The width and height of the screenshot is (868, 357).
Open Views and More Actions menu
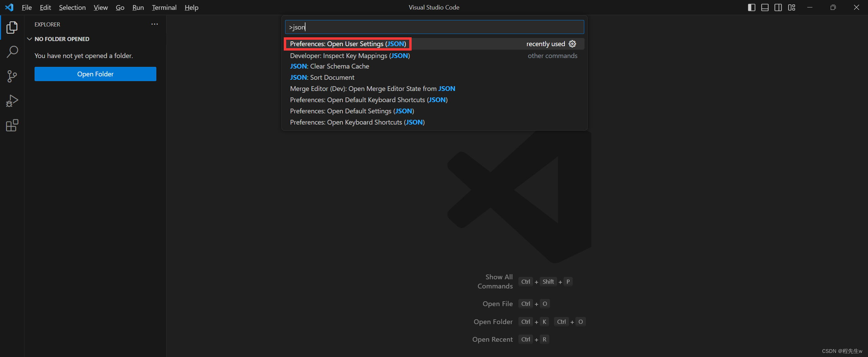[x=155, y=24]
